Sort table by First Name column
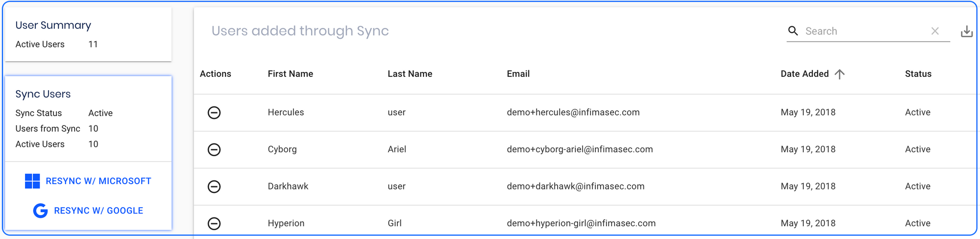 290,74
